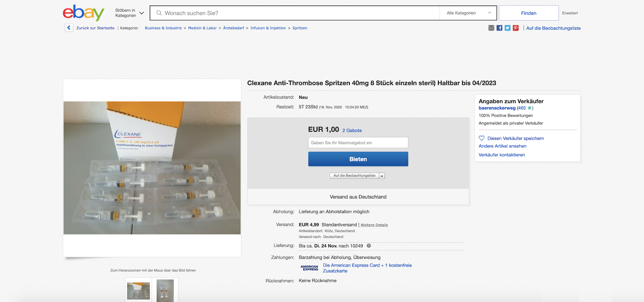Select the second product thumbnail
The image size is (644, 302).
165,290
